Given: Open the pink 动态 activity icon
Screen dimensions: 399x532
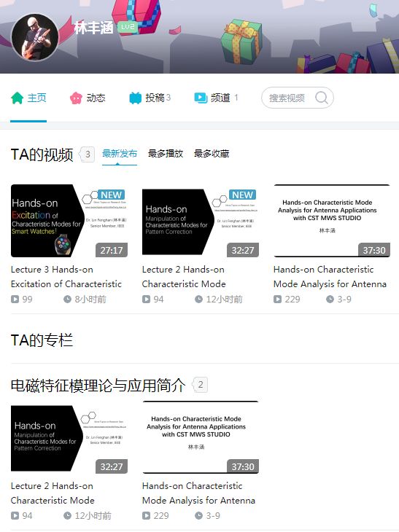Looking at the screenshot, I should (x=76, y=98).
